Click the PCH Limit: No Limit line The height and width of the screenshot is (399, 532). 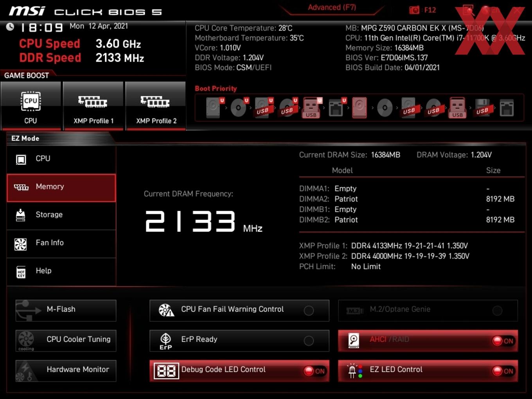tap(340, 267)
